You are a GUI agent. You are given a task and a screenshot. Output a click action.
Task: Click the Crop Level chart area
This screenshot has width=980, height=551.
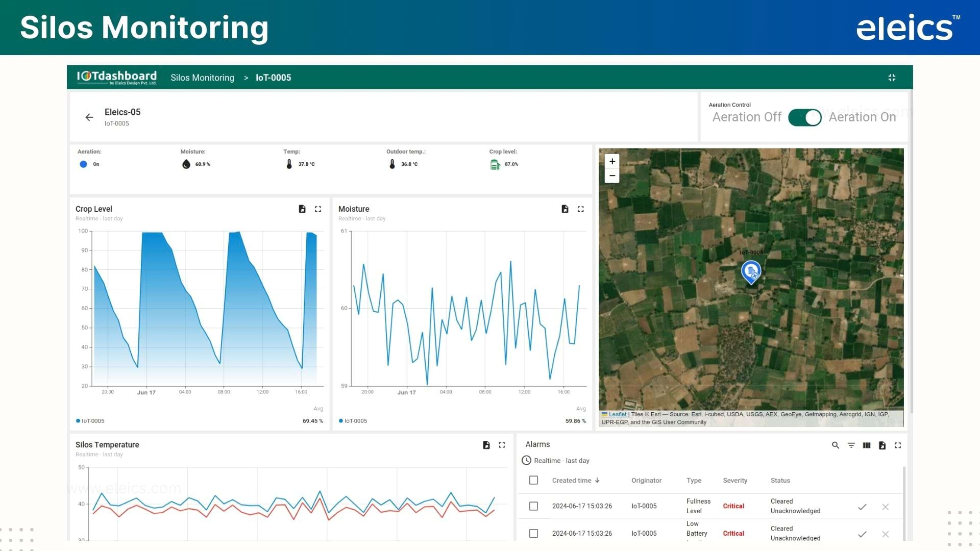coord(208,309)
